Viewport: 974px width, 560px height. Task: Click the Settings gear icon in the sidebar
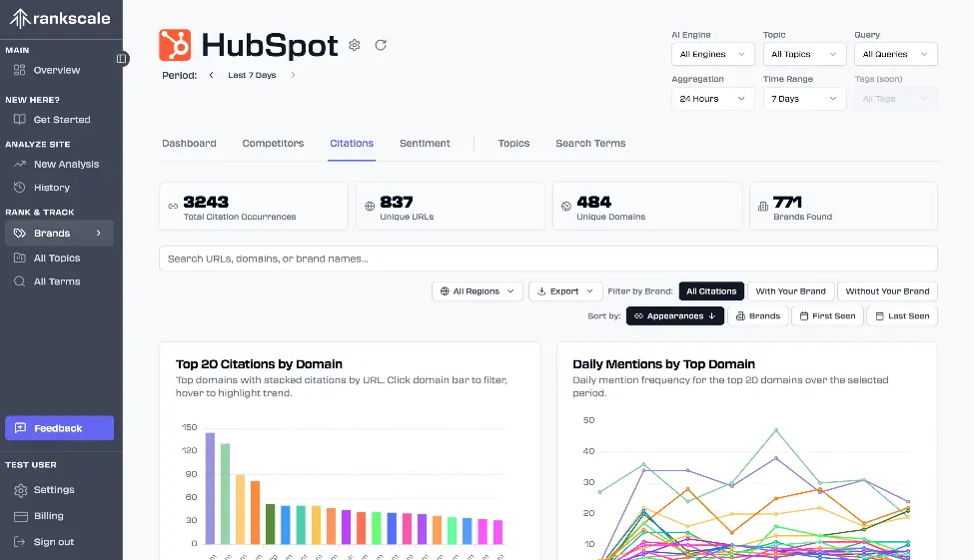(21, 490)
